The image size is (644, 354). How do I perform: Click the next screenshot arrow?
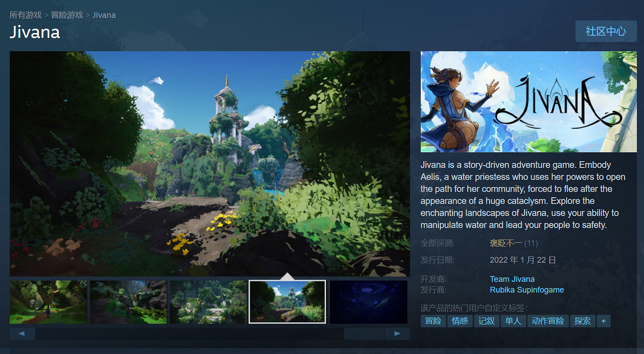coord(397,333)
